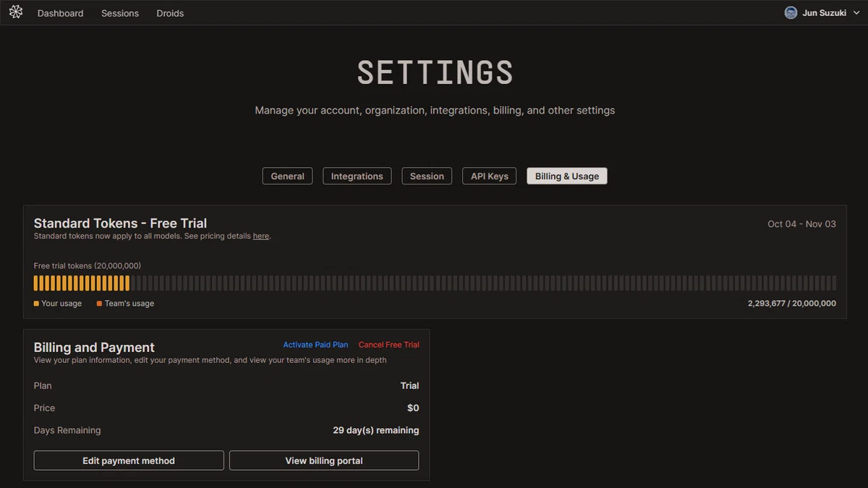
Task: Switch to the General settings tab
Action: 287,176
